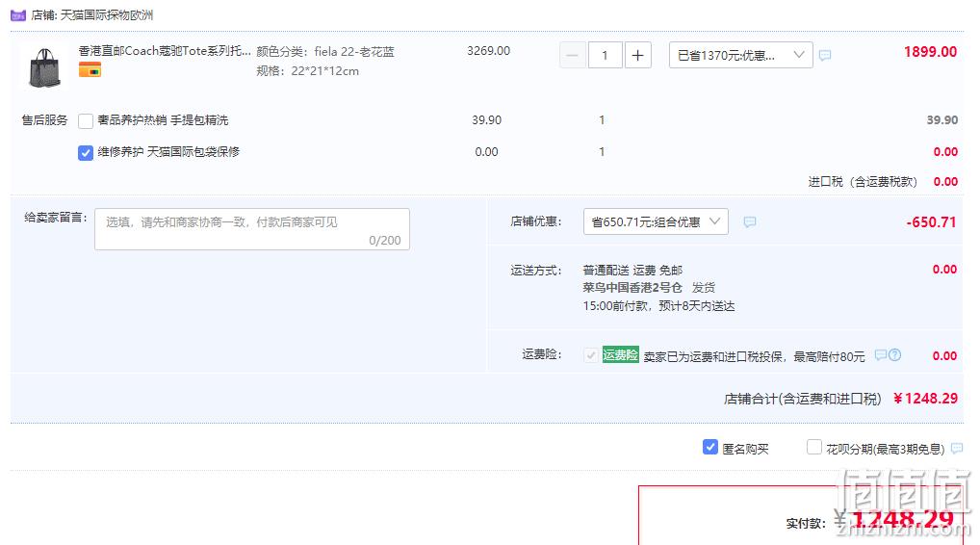Click the message to seller text box

coord(252,229)
